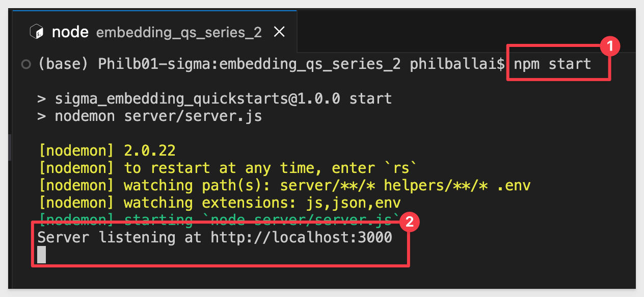Click the embedding_qs_series_2 tab description text
This screenshot has height=297, width=644.
tap(179, 33)
